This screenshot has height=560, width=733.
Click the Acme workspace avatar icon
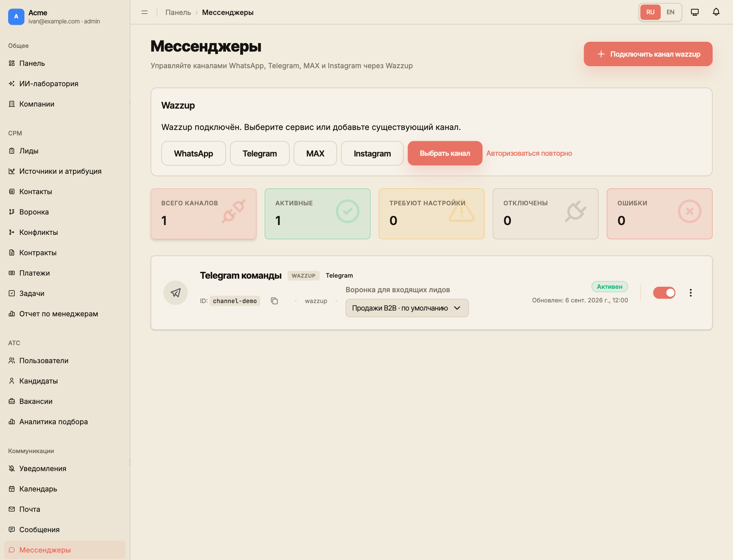(x=16, y=17)
